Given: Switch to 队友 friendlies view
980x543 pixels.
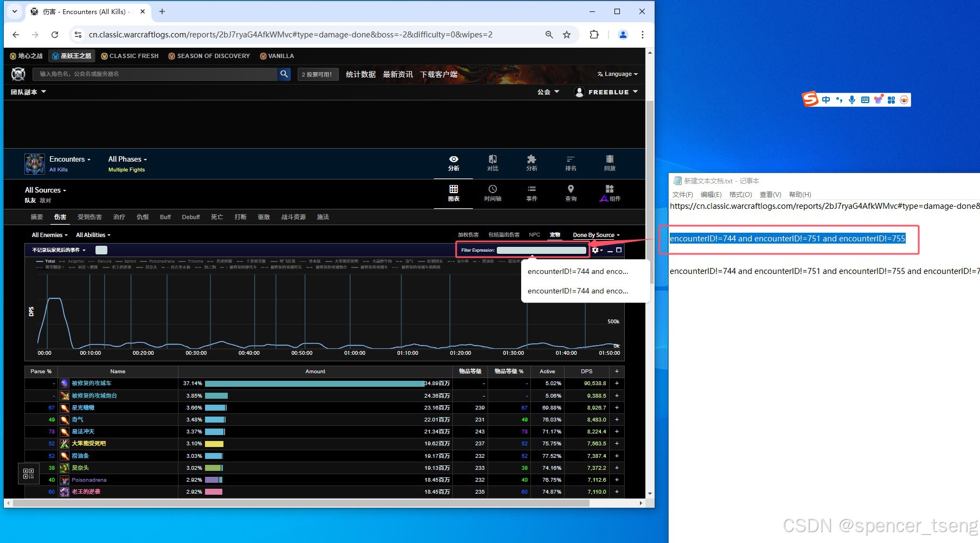Looking at the screenshot, I should point(30,201).
